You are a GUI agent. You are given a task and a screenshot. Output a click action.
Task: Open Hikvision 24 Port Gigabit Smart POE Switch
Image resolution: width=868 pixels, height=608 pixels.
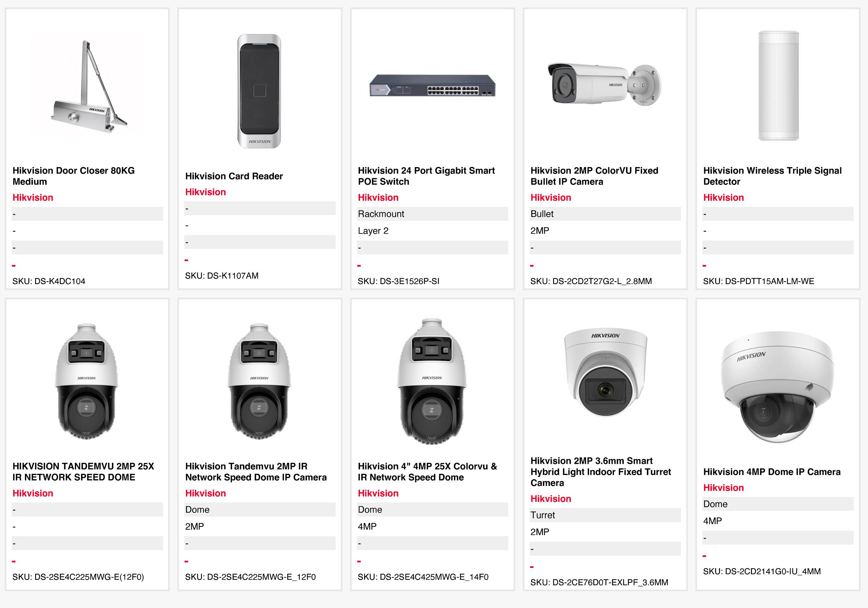pyautogui.click(x=426, y=176)
